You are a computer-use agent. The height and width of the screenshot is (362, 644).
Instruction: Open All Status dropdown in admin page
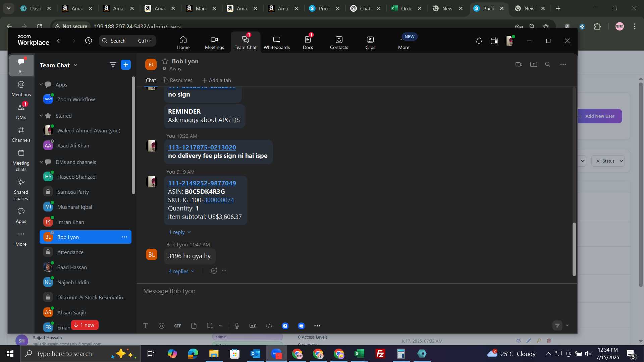pyautogui.click(x=608, y=161)
